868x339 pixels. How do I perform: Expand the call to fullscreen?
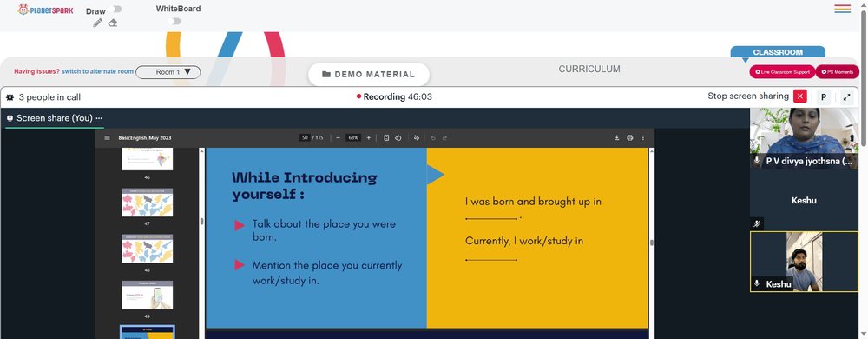click(846, 97)
